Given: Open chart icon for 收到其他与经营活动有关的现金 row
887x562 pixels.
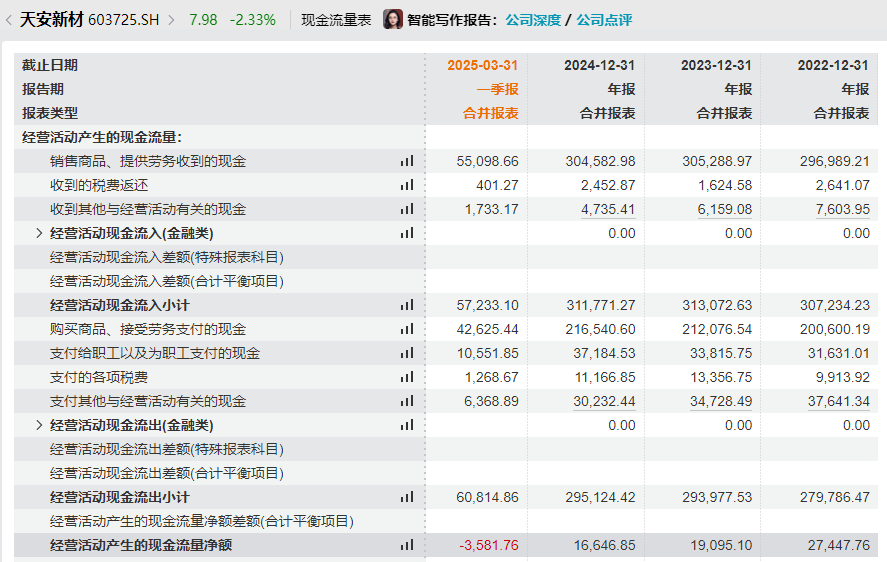Looking at the screenshot, I should [407, 209].
